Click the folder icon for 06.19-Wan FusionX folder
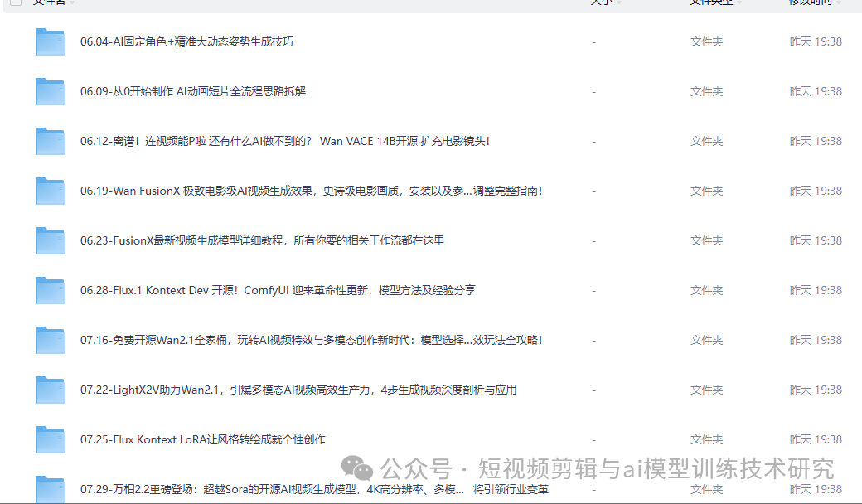862x504 pixels. (51, 191)
